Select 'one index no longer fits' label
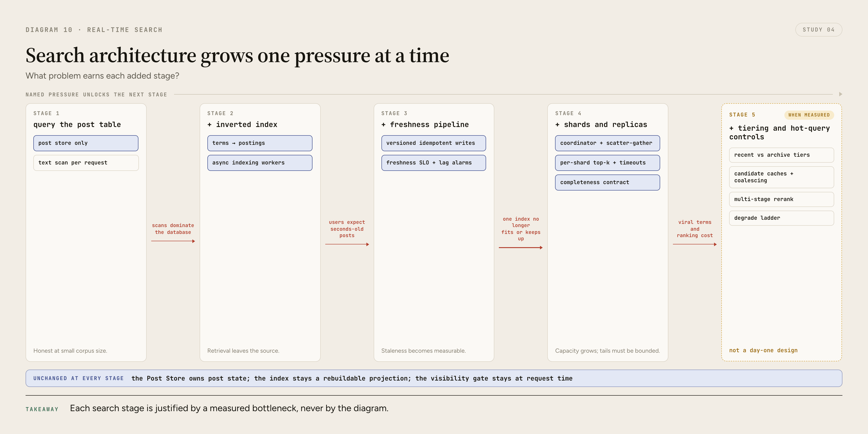The height and width of the screenshot is (434, 868). pyautogui.click(x=521, y=229)
